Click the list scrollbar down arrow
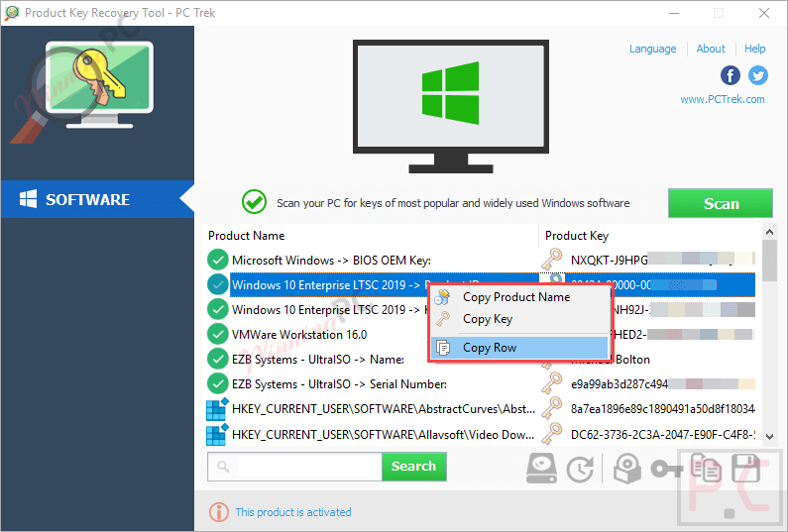Screen dimensions: 788x532 point(769,437)
